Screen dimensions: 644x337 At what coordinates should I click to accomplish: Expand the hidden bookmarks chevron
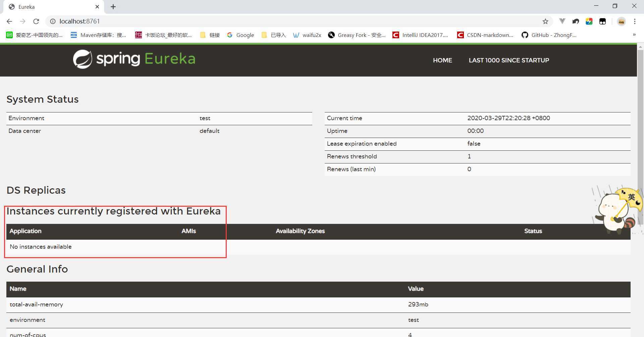click(x=634, y=35)
